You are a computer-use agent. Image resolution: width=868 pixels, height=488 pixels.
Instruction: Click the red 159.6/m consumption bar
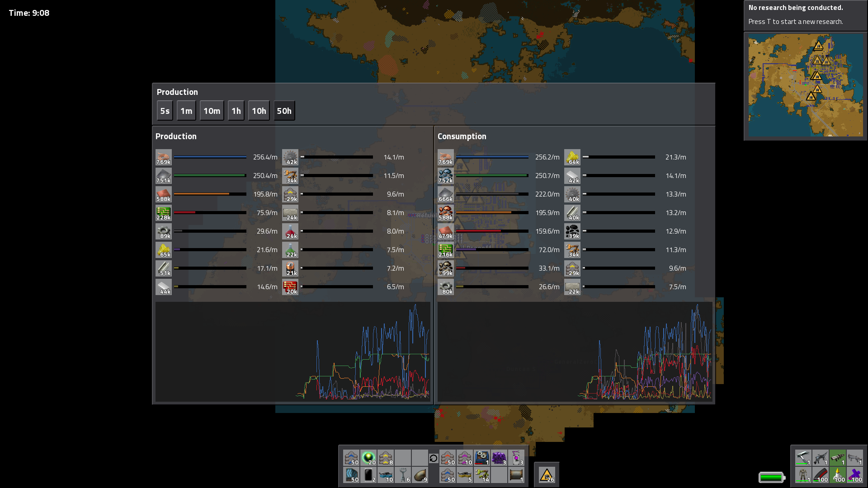click(x=492, y=231)
